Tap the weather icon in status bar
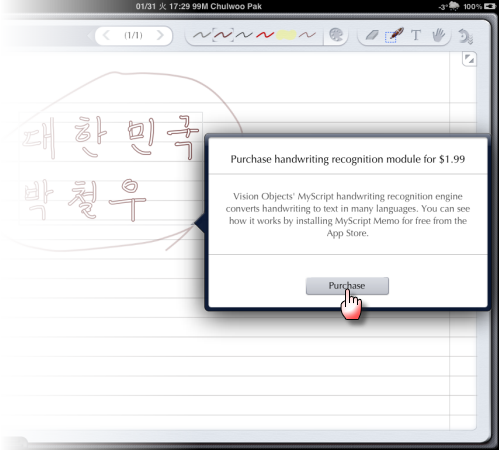Screen dimensions: 499x450 pos(454,6)
